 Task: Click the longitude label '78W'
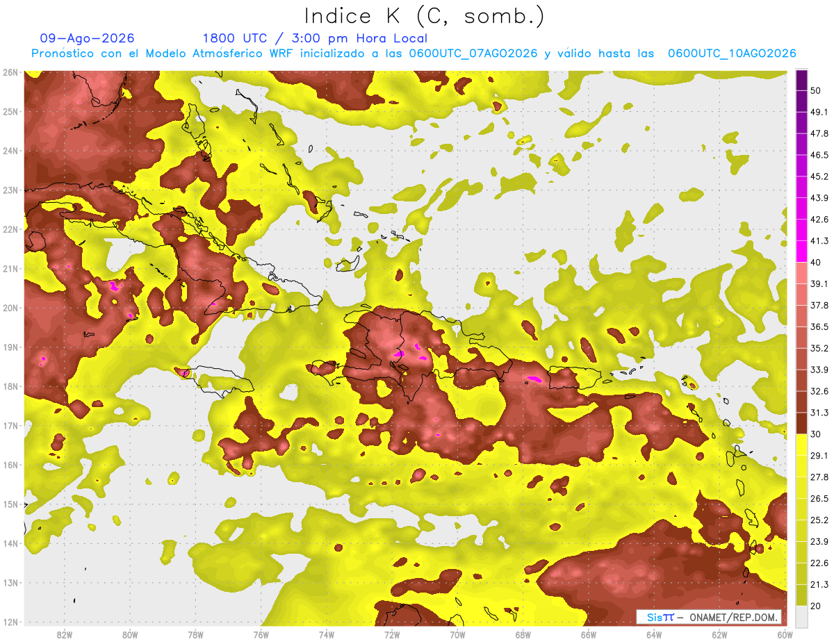coord(195,635)
